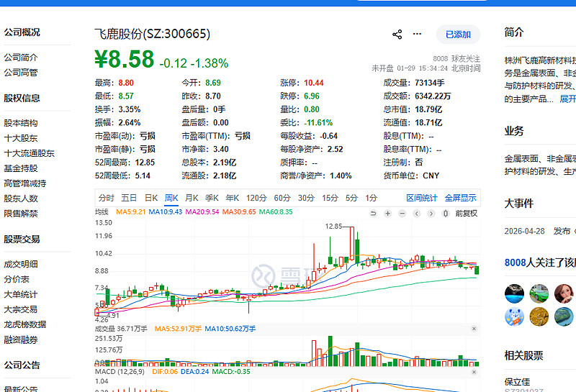Viewport: 576px width, 392px height.
Task: Open the three-dot more options menu
Action: [x=417, y=34]
